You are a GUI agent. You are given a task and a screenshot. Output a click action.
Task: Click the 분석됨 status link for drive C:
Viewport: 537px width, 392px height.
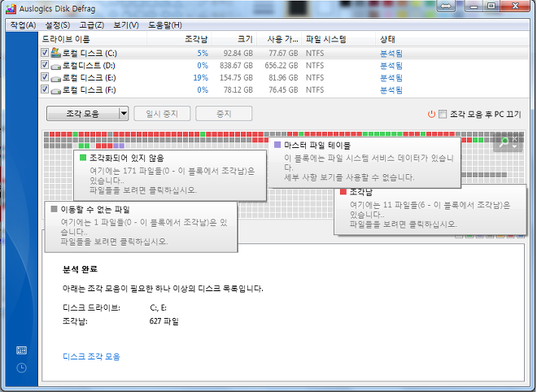pyautogui.click(x=391, y=54)
